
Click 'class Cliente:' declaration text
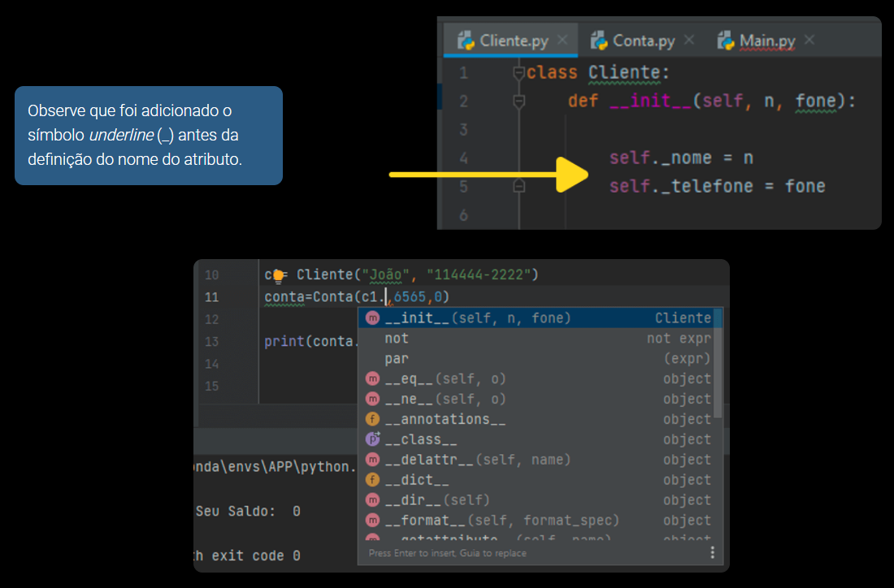[x=597, y=73]
